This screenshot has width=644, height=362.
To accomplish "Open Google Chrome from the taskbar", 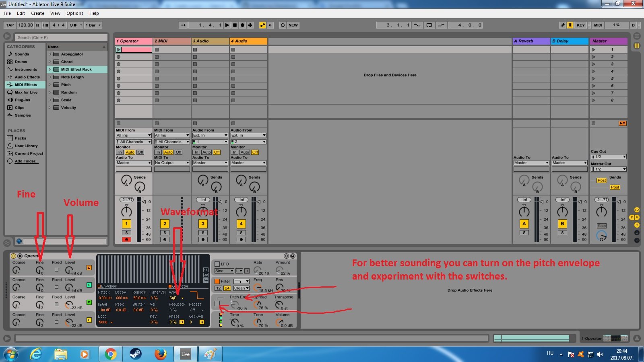I will 110,354.
